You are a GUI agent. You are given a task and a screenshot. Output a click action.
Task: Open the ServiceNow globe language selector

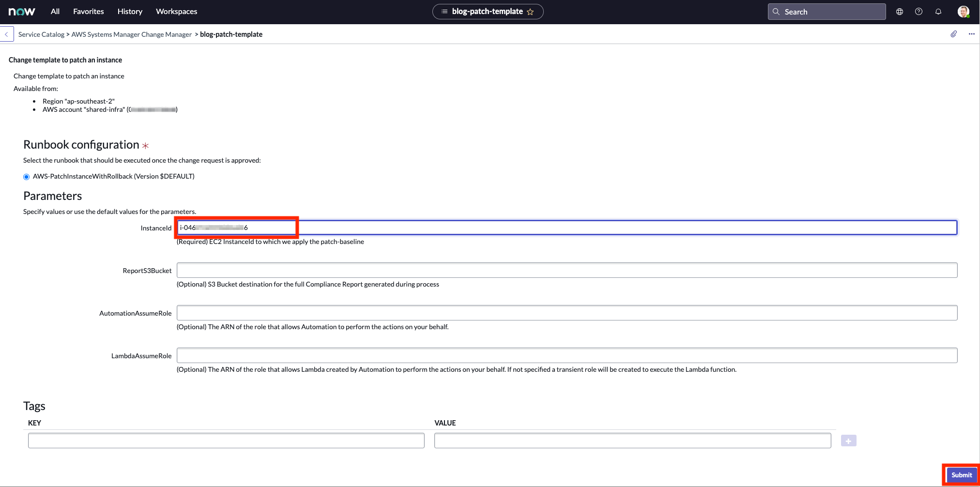point(900,11)
